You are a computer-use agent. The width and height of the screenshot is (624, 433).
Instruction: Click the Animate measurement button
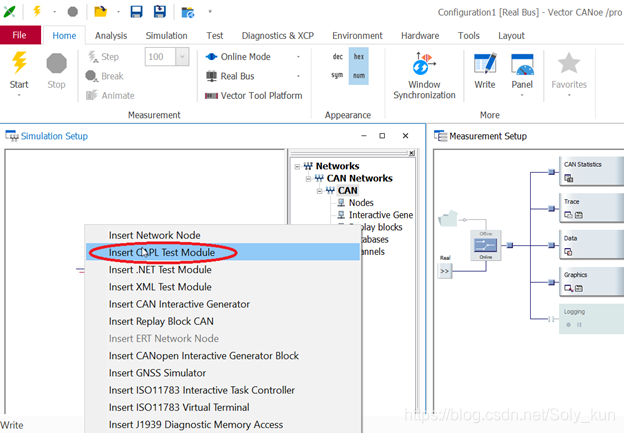[110, 96]
